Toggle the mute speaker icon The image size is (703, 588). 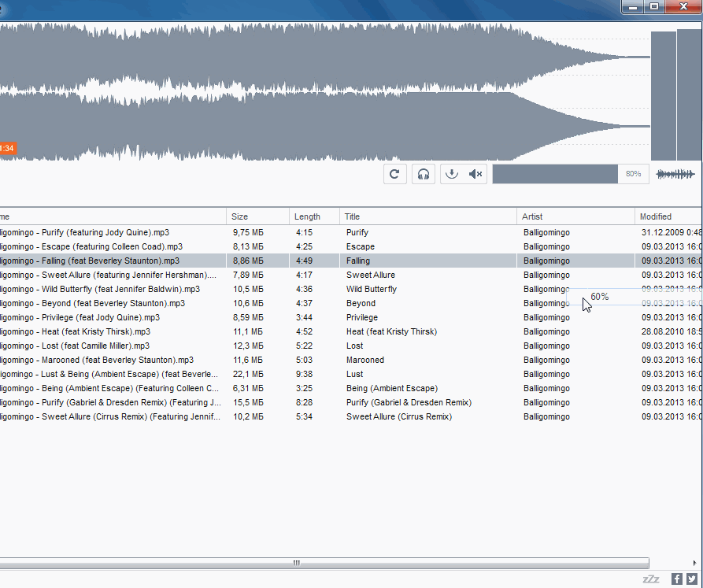(475, 174)
